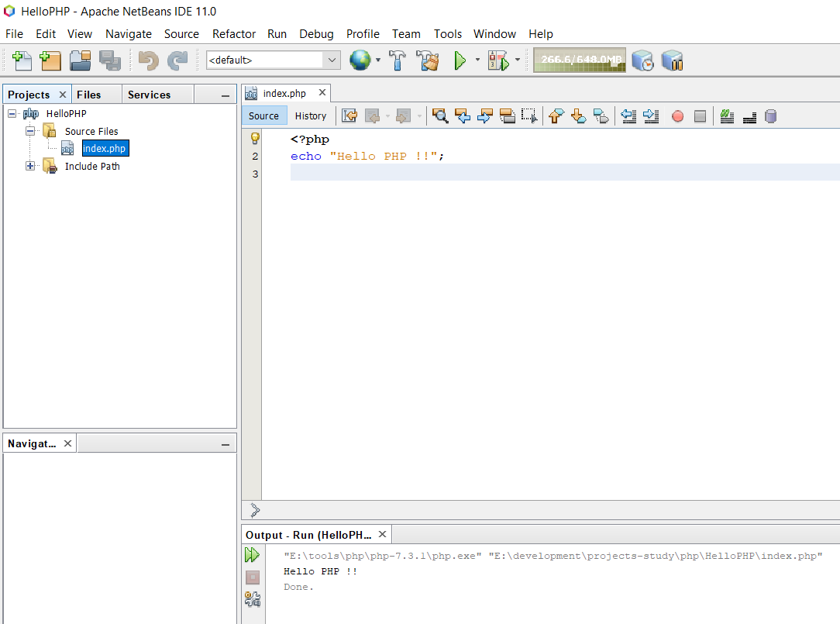Click the Uncomment lines icon
Screen dimensions: 840x624
point(749,117)
